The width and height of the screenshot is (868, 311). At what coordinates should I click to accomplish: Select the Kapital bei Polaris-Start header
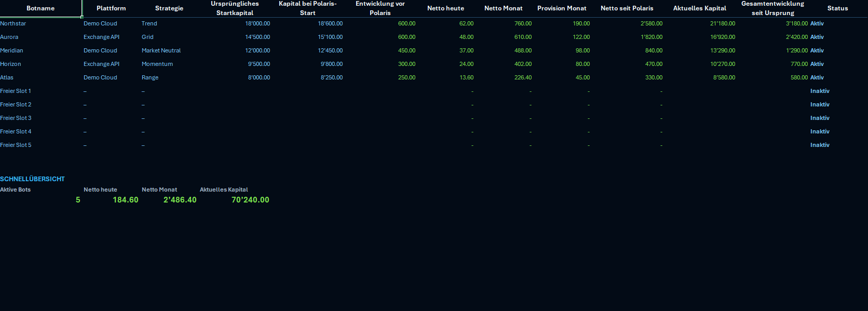pyautogui.click(x=308, y=8)
